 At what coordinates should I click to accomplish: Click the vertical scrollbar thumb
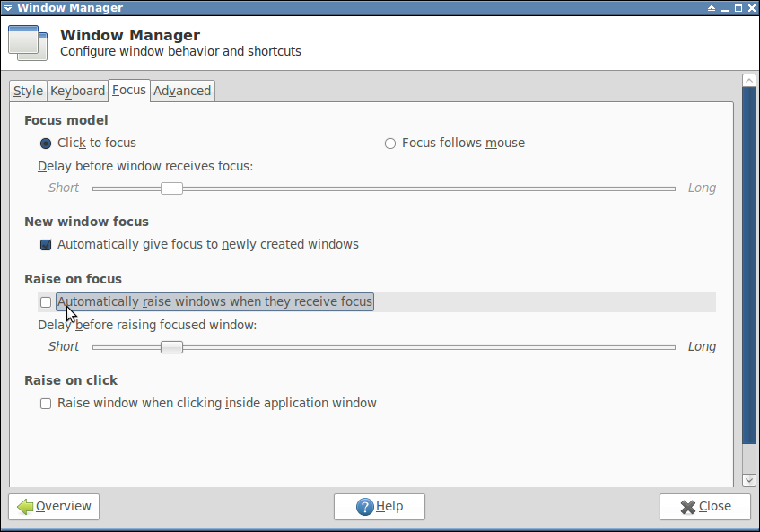coord(749,269)
